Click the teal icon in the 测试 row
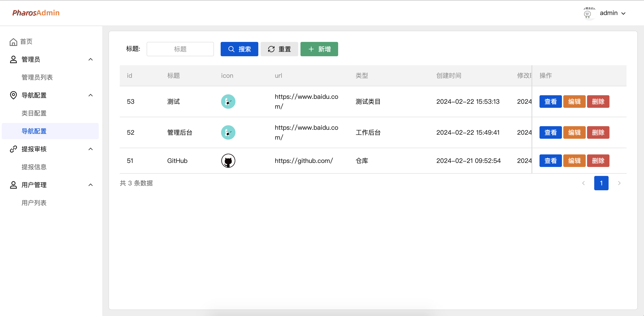644x316 pixels. click(x=228, y=102)
